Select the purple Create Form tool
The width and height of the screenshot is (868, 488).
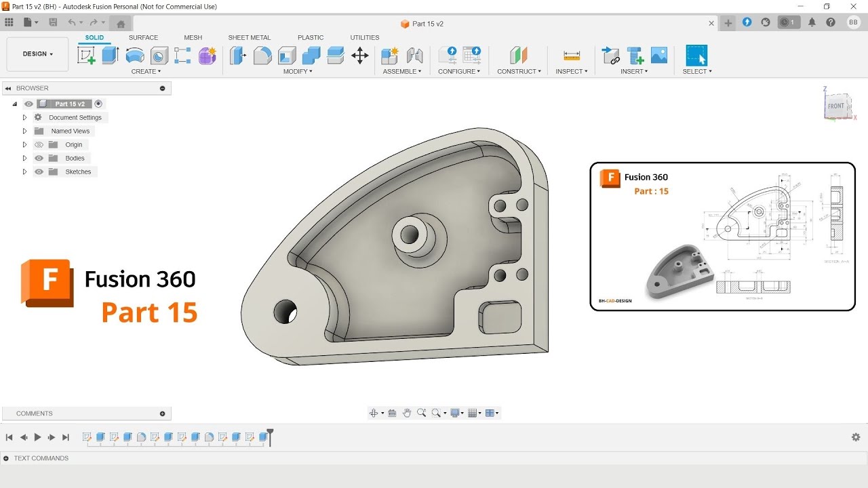pyautogui.click(x=208, y=56)
